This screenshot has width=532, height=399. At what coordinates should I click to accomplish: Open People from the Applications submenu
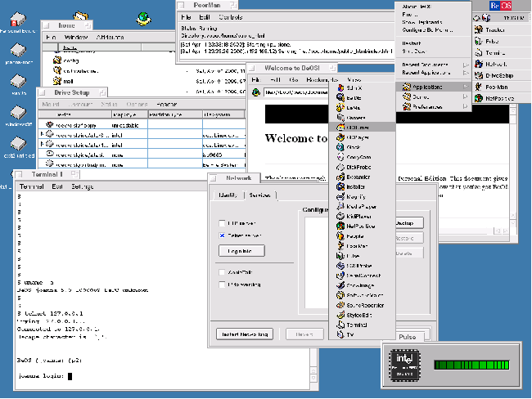coord(362,236)
